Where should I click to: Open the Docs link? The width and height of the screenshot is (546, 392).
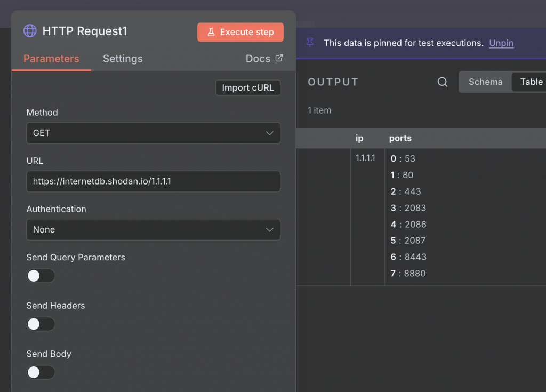tap(259, 59)
